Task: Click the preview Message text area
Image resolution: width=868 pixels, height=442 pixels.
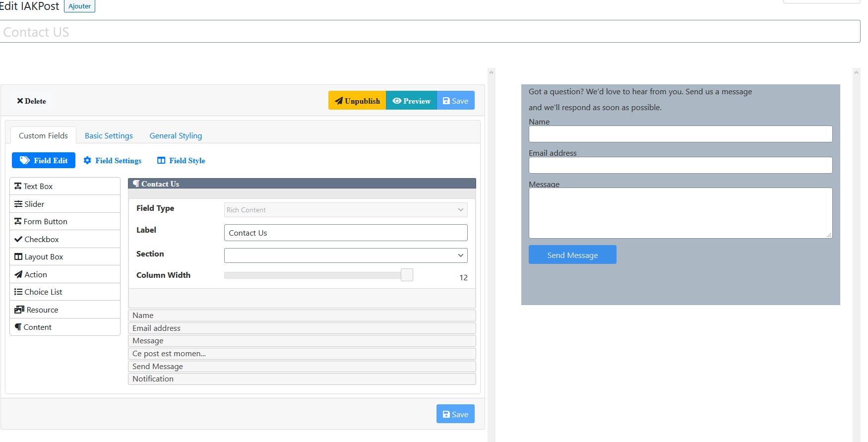Action: coord(681,213)
